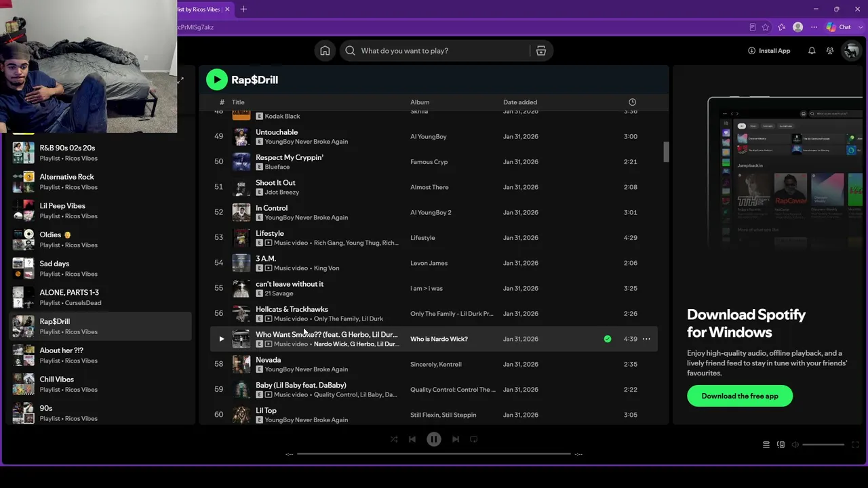Open the AI YoungBoy 2 album link

click(431, 213)
